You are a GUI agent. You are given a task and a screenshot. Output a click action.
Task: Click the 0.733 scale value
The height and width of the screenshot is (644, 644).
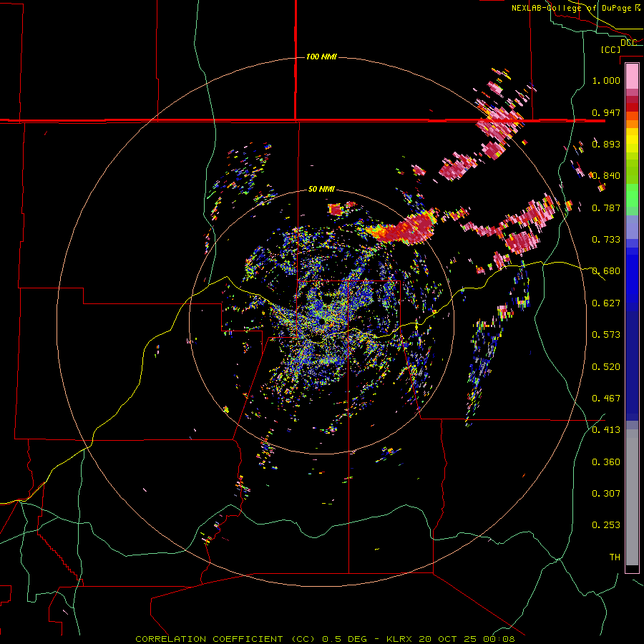click(x=606, y=240)
